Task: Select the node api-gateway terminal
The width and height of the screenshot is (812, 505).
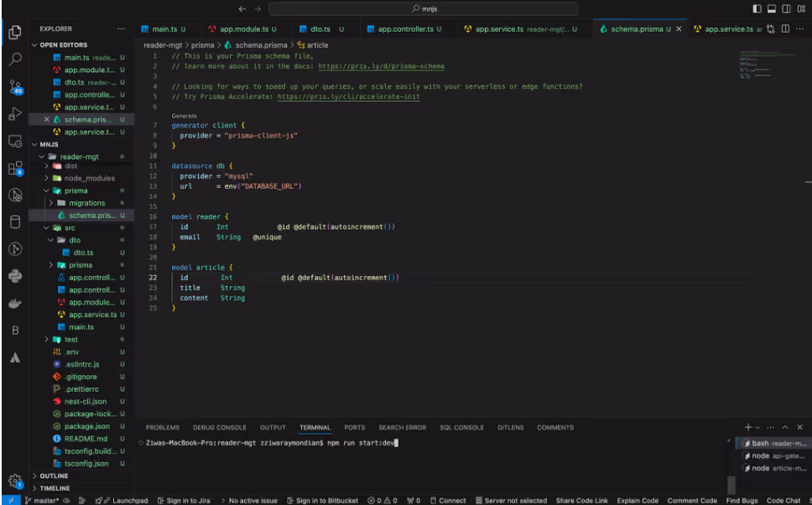Action: tap(774, 456)
